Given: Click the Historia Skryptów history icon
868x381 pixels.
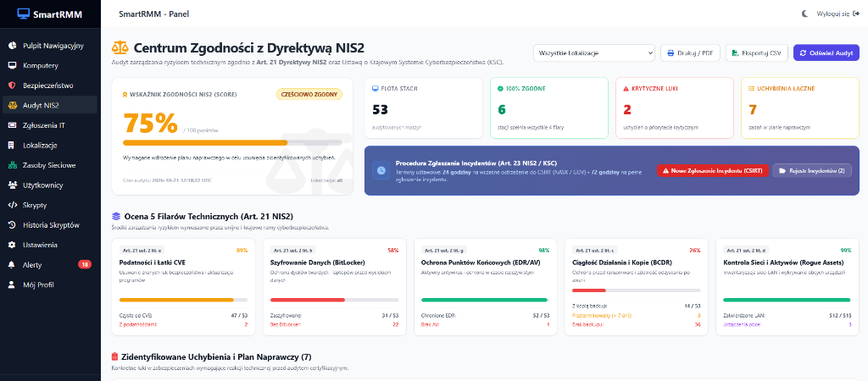Looking at the screenshot, I should 12,225.
